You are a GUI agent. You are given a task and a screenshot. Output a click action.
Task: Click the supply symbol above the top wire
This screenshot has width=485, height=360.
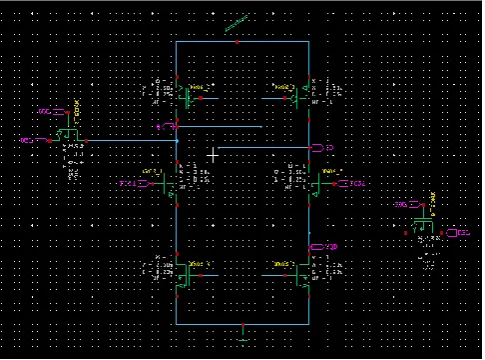tap(236, 24)
